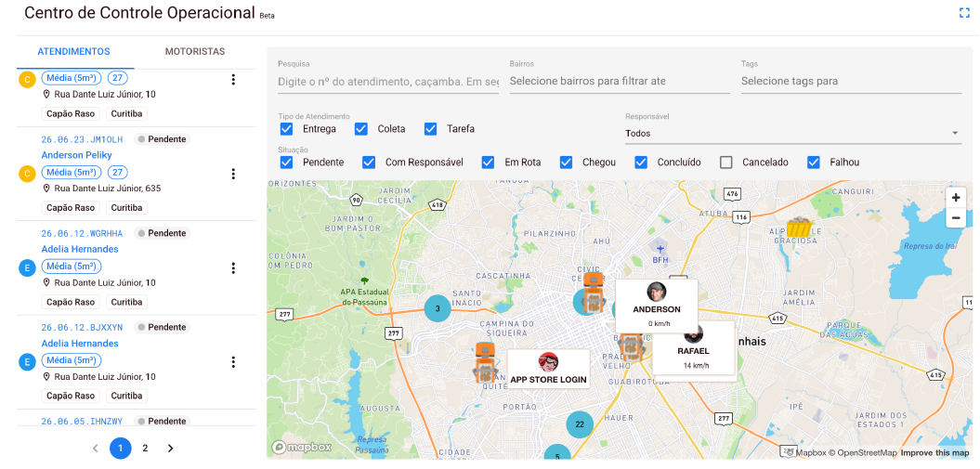Open order 26.06.12.BJXXYN link
The image size is (980, 469).
point(82,327)
